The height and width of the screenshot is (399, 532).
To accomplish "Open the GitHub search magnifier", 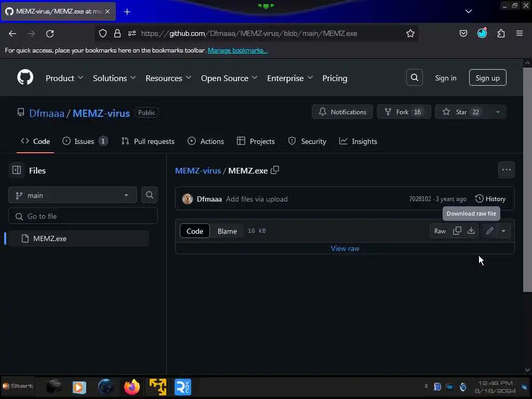I will pyautogui.click(x=414, y=78).
